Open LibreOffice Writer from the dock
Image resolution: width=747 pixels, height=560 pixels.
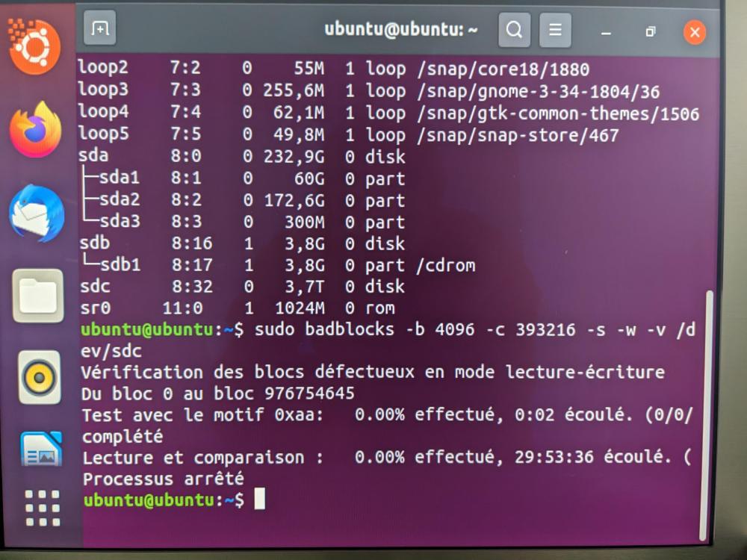[41, 449]
